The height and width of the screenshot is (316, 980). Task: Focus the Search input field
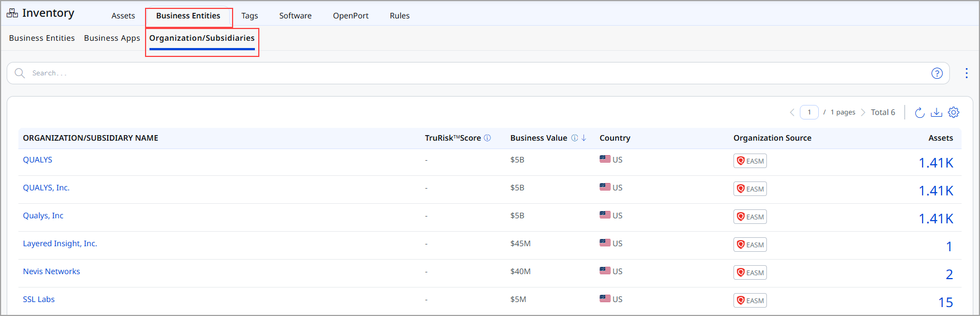[x=478, y=73]
